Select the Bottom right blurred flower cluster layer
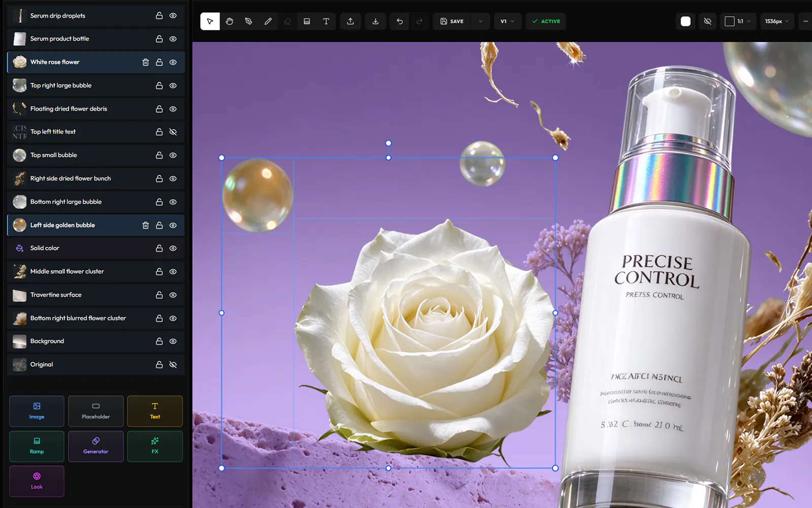This screenshot has height=508, width=812. pyautogui.click(x=96, y=318)
